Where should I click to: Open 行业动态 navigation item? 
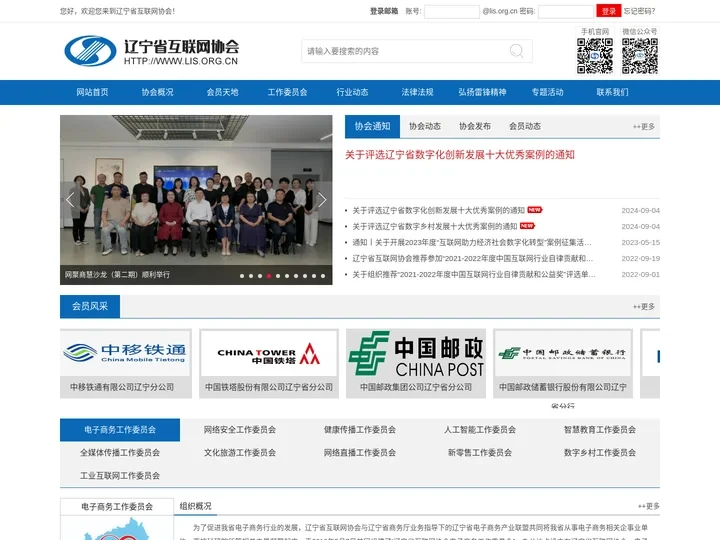352,92
